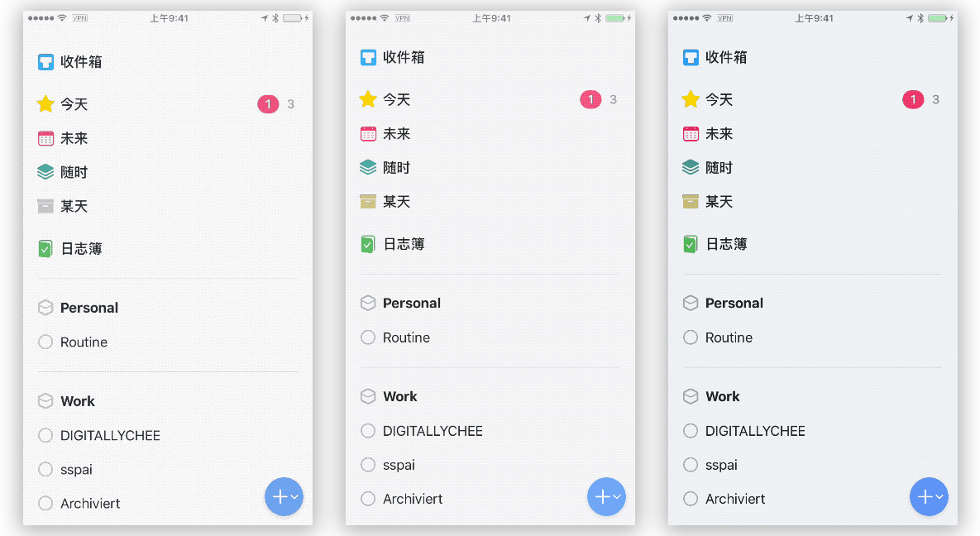This screenshot has height=536, width=980.
Task: Open the Work heading in middle phone
Action: tap(400, 396)
